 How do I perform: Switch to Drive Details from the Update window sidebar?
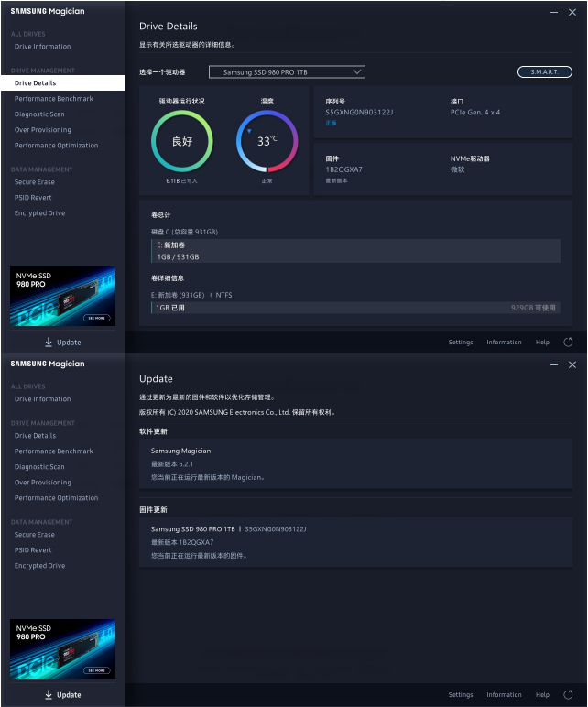coord(35,436)
